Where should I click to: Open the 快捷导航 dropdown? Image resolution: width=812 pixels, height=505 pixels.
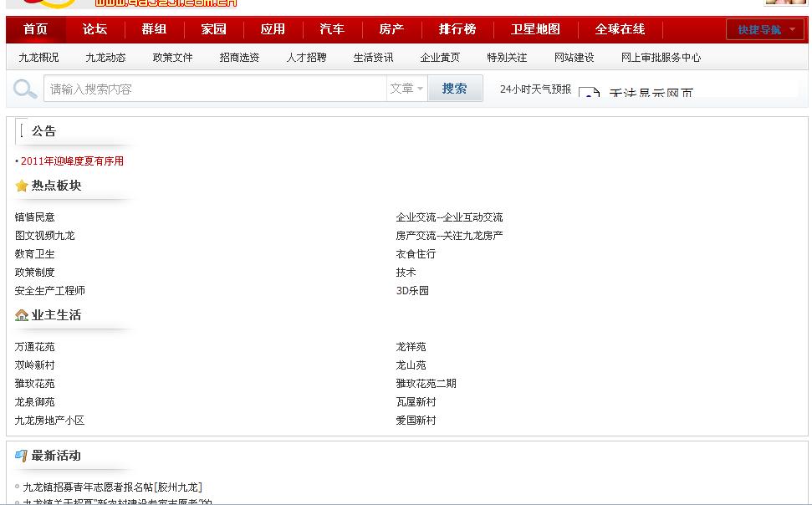point(765,29)
